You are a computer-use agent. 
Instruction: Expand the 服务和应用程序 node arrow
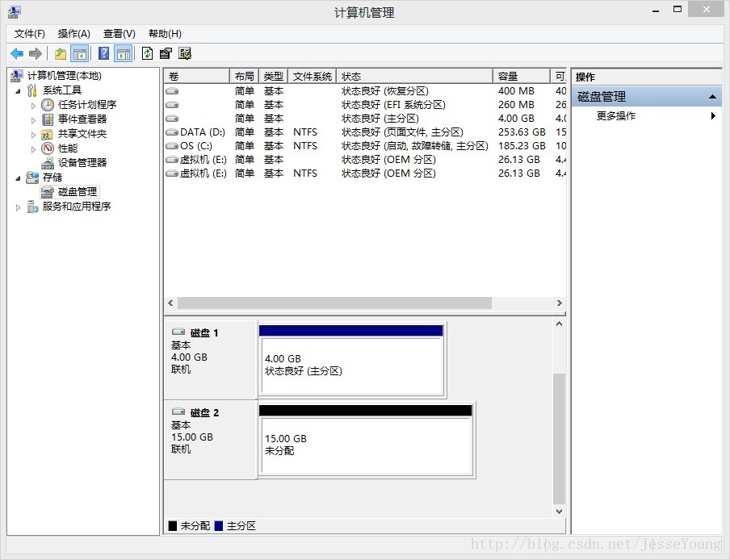click(x=18, y=207)
